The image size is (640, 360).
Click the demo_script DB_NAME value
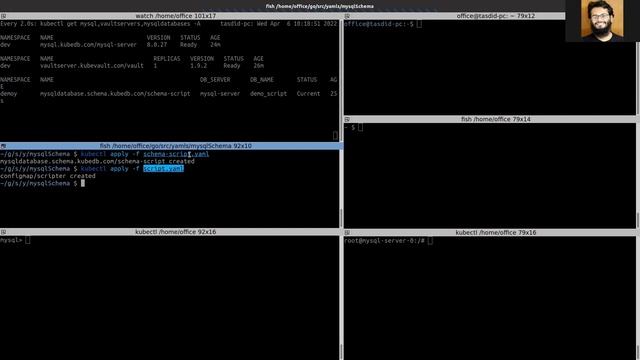click(x=268, y=93)
